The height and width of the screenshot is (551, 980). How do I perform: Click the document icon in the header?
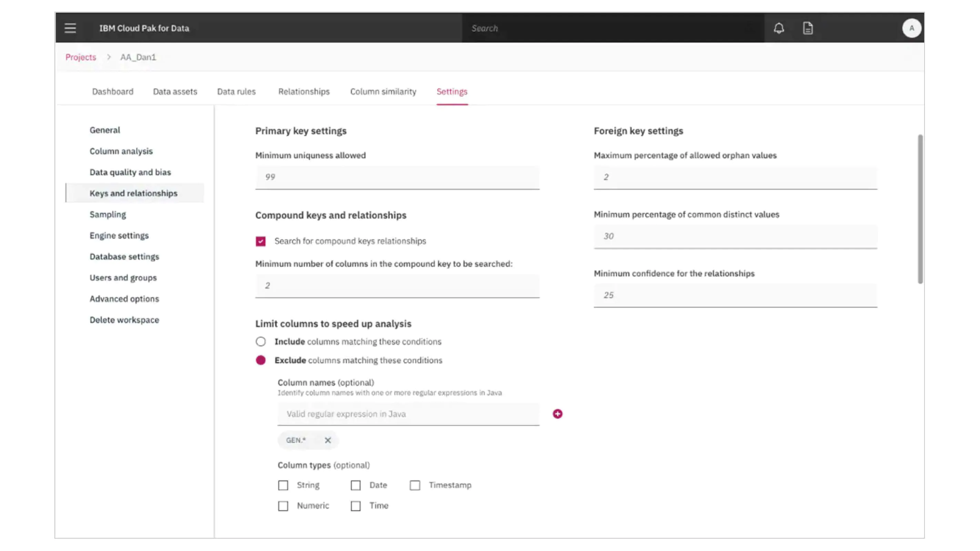(808, 28)
